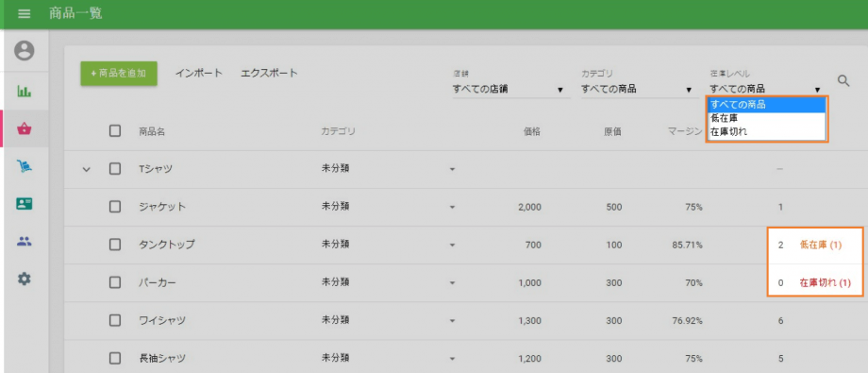
Task: Select 低在庫 option in stock list
Action: 766,118
